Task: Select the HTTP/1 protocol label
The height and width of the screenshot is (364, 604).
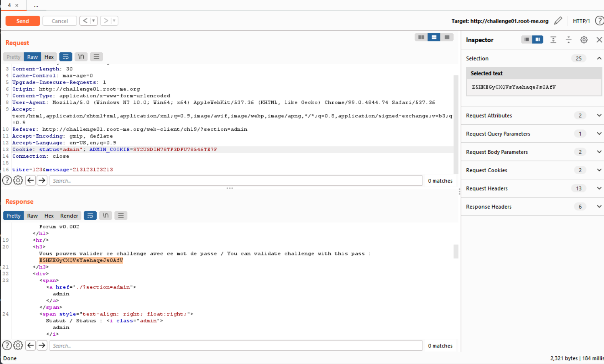Action: coord(581,21)
